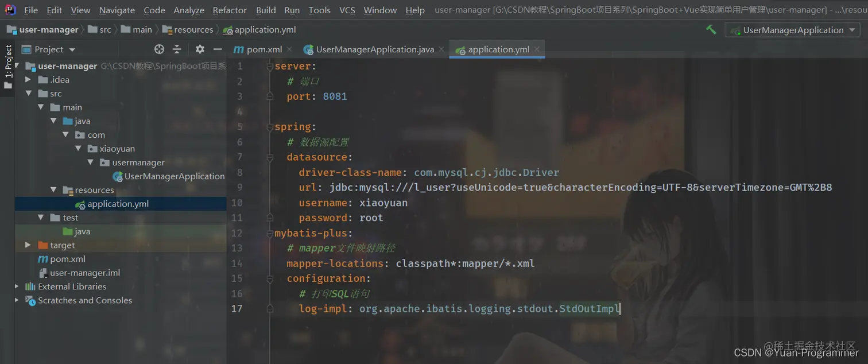Collapse the user-manager root node

coord(17,66)
